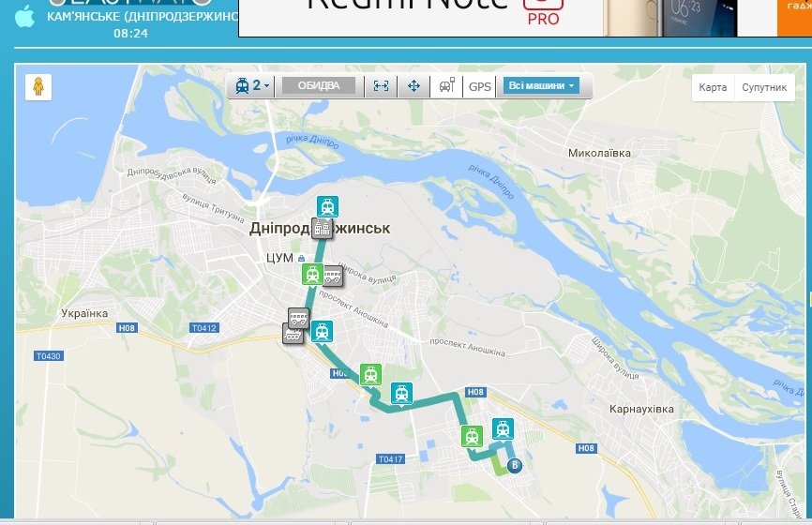Click the Street View pegman icon
The width and height of the screenshot is (812, 525).
click(38, 87)
